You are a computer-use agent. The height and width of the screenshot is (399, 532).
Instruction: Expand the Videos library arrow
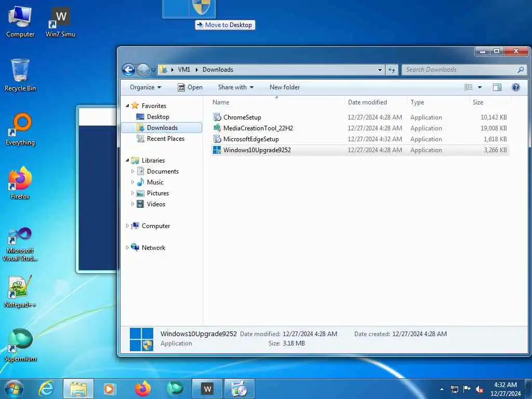click(132, 204)
